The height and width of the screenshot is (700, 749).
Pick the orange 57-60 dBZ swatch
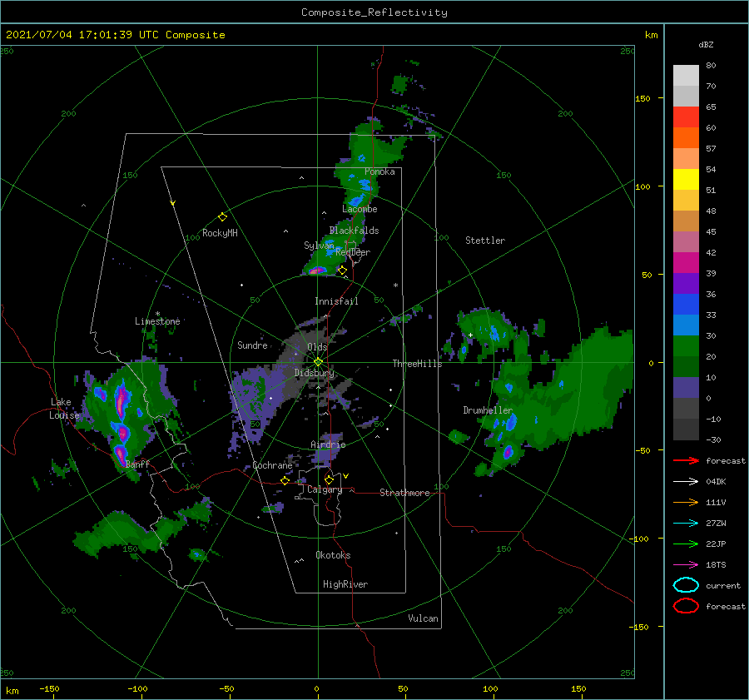coord(686,138)
